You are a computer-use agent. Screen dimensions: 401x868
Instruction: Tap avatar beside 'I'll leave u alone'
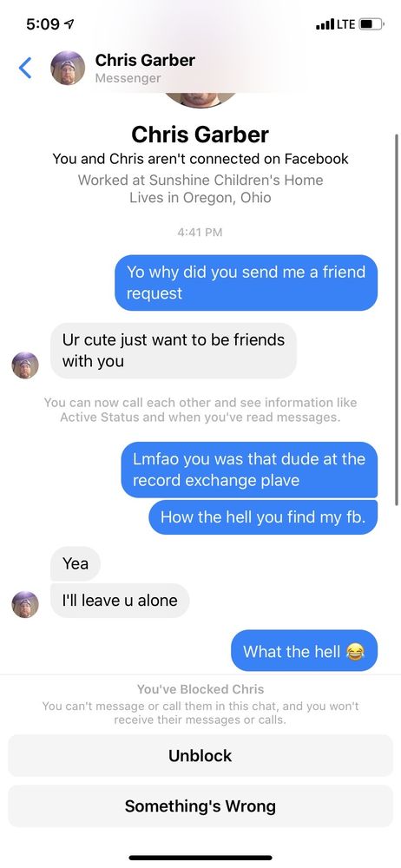pos(25,604)
